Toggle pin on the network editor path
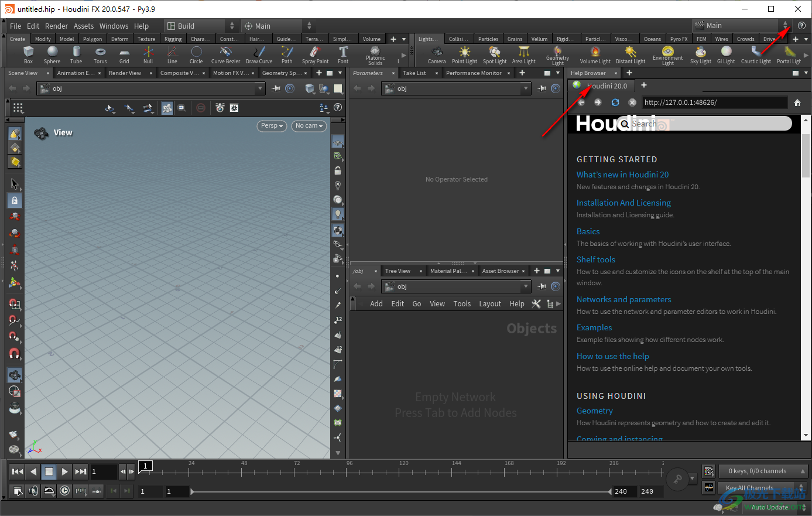812x516 pixels. (542, 286)
